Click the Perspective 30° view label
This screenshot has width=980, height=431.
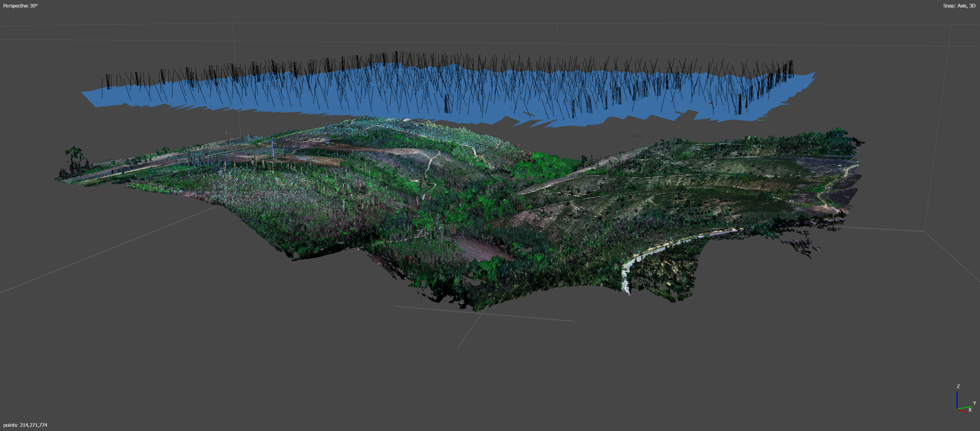coord(20,6)
